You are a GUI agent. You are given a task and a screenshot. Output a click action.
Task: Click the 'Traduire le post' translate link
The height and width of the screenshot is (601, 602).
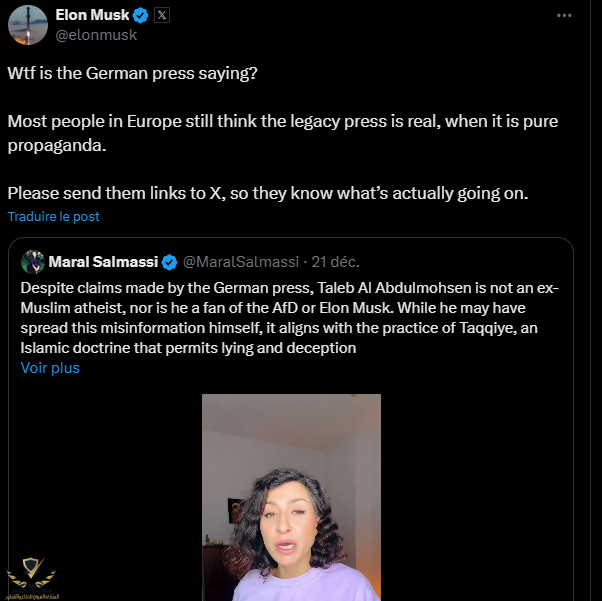coord(54,216)
